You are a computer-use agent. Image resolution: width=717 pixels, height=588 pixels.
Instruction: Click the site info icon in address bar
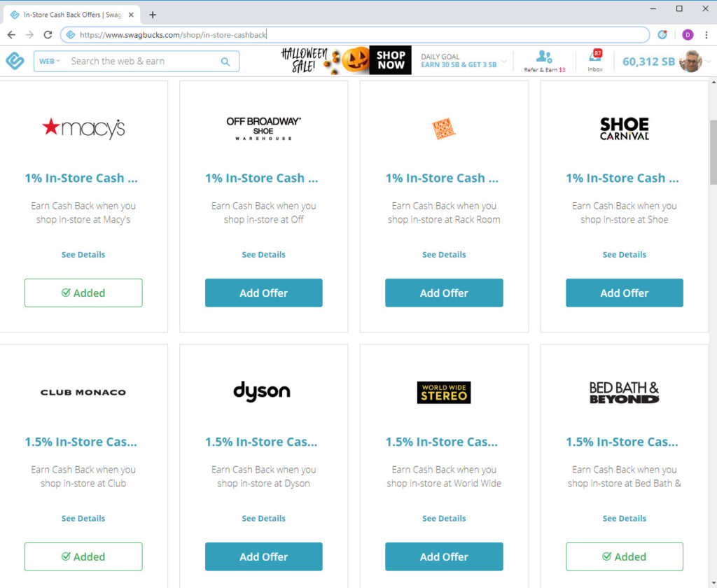coord(71,35)
